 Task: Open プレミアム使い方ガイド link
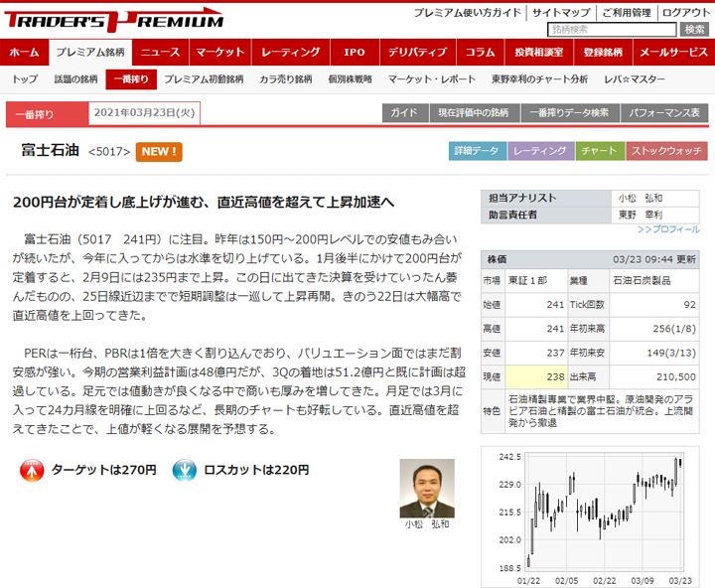click(468, 13)
